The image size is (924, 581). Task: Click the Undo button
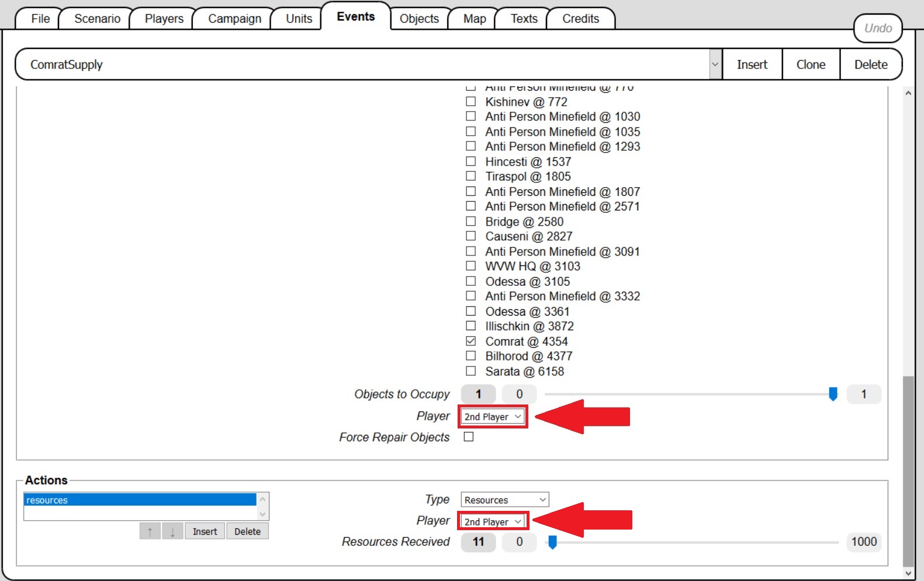878,28
